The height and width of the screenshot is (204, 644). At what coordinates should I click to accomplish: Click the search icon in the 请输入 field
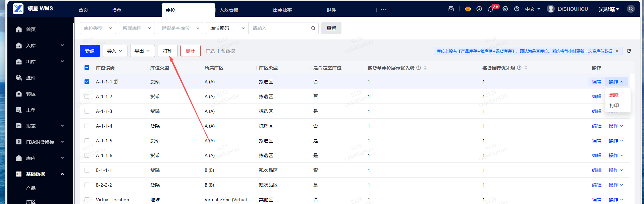(313, 28)
